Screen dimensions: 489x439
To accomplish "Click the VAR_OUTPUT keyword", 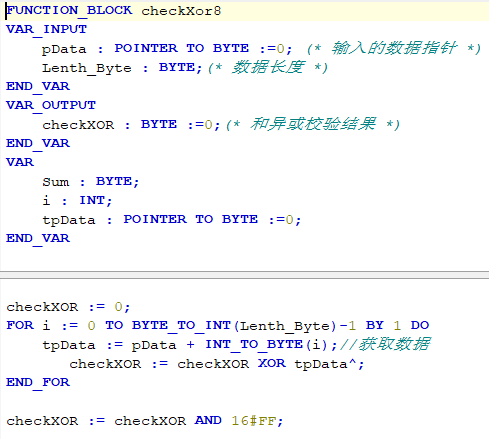I will (x=51, y=106).
